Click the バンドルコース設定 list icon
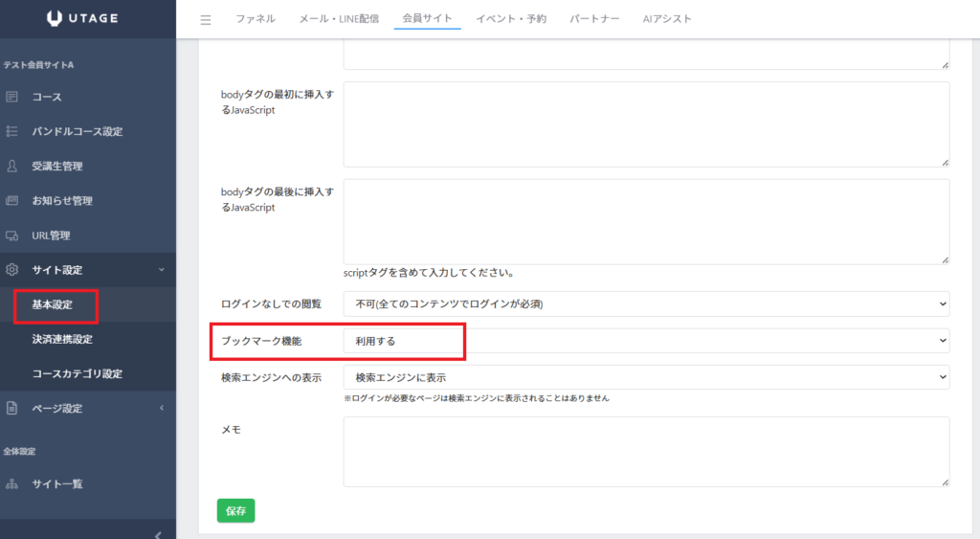This screenshot has width=980, height=539. 12,131
